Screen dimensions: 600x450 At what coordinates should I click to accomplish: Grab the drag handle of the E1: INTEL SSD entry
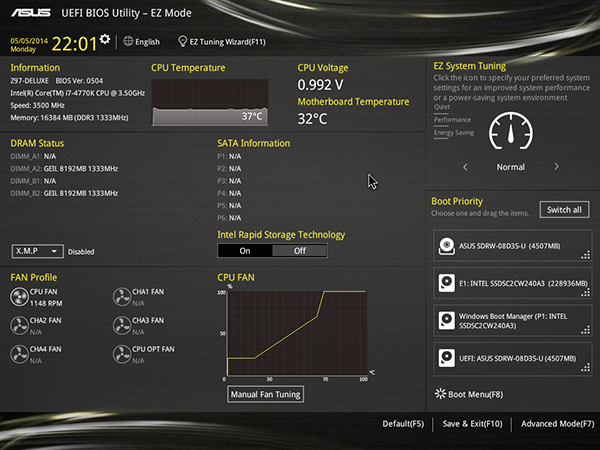pos(585,293)
